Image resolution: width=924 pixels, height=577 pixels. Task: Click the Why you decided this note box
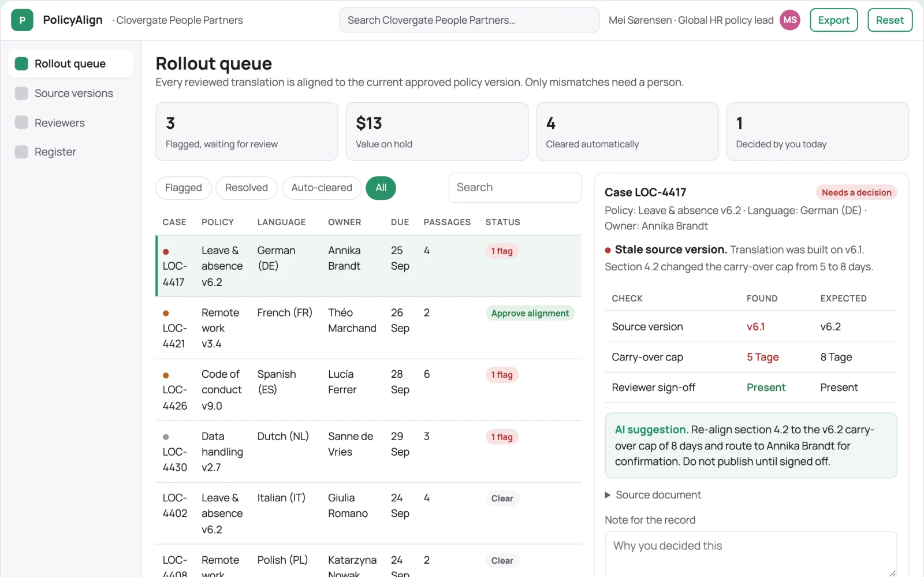coord(751,554)
